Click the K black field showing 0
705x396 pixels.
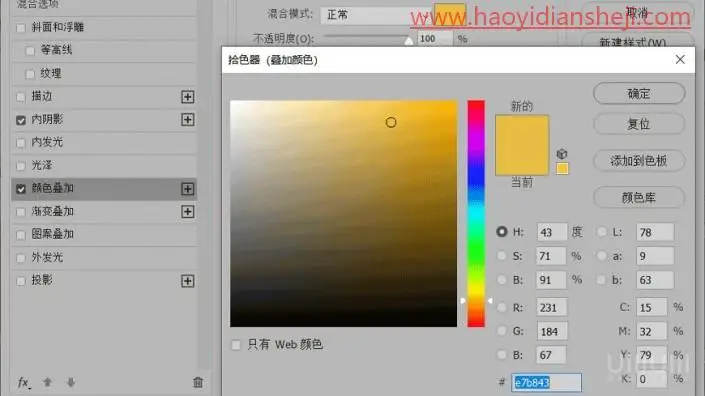click(651, 379)
